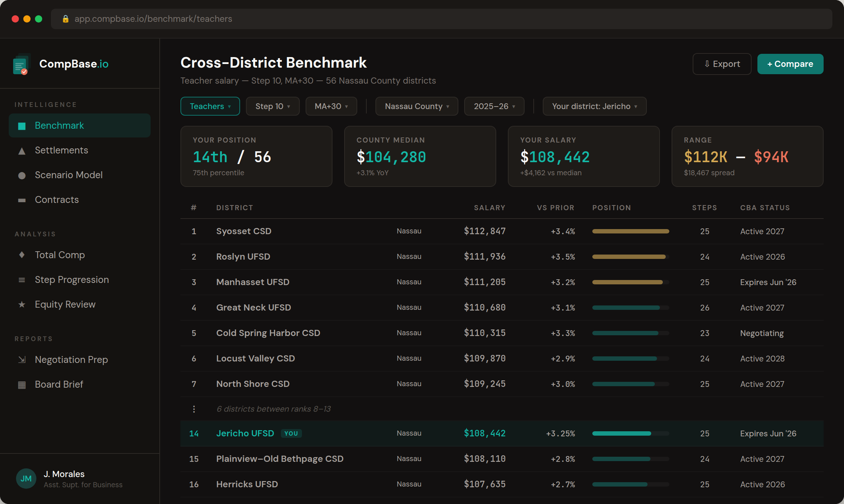This screenshot has height=504, width=844.
Task: Click the CompBase.io logo icon
Action: [x=21, y=65]
